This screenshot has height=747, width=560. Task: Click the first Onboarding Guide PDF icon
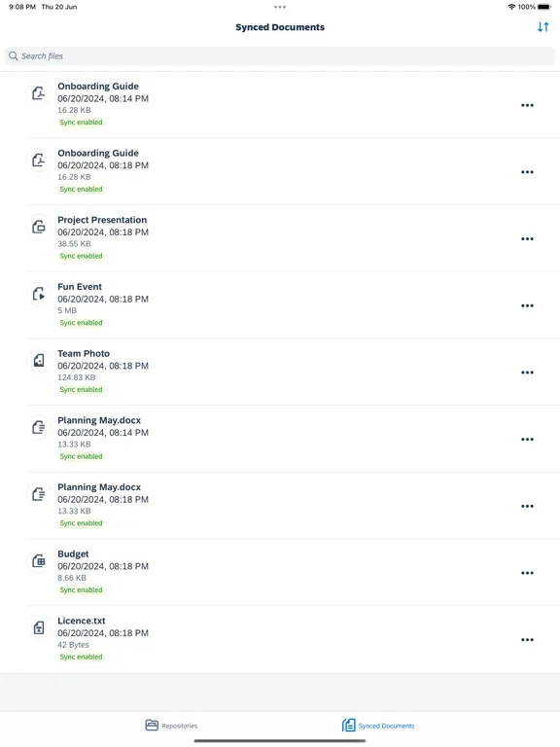pos(39,93)
